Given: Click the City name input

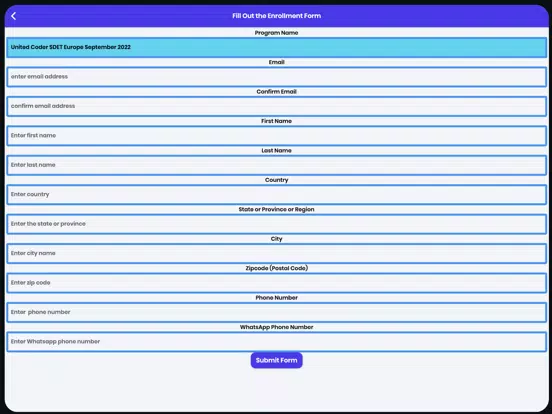Looking at the screenshot, I should (276, 253).
